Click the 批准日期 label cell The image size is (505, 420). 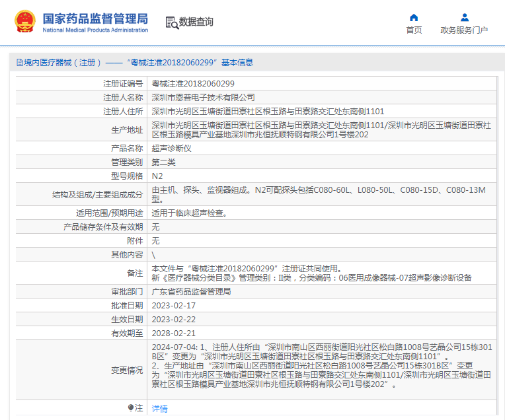point(81,306)
